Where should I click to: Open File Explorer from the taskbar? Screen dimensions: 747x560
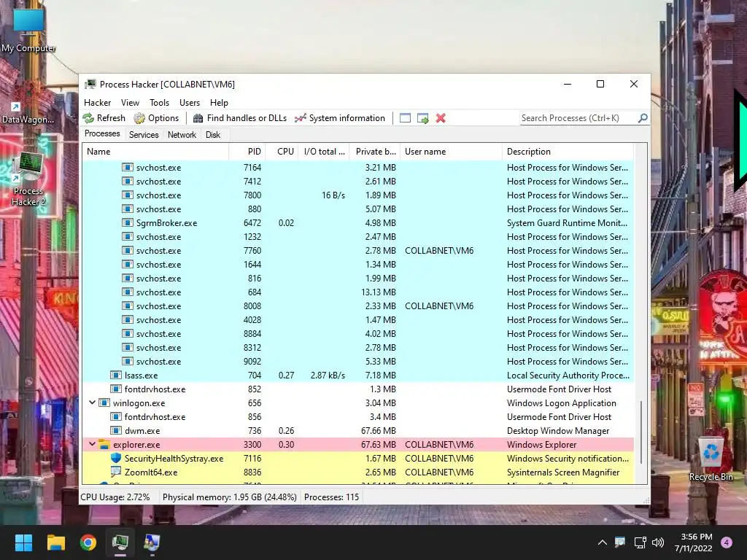click(x=55, y=542)
